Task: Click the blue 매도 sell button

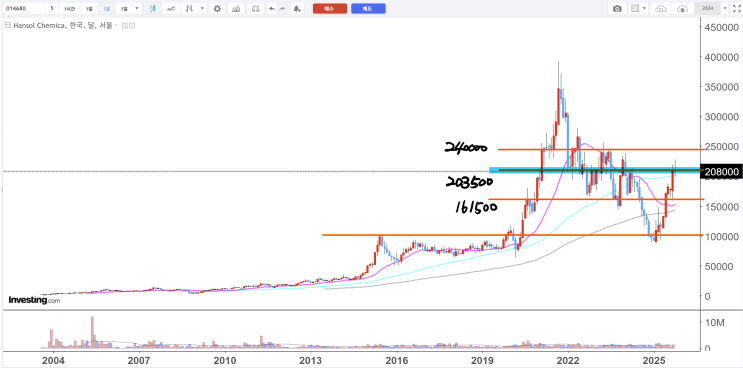Action: [368, 9]
